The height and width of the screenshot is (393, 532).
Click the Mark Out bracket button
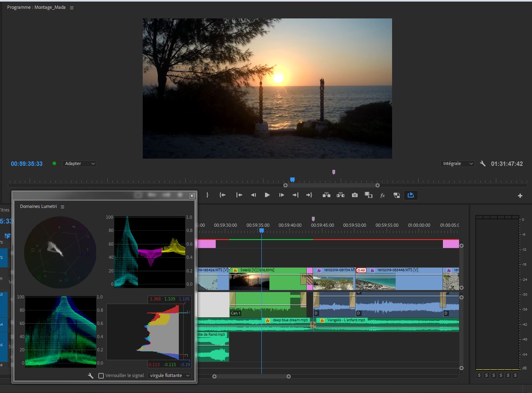207,195
